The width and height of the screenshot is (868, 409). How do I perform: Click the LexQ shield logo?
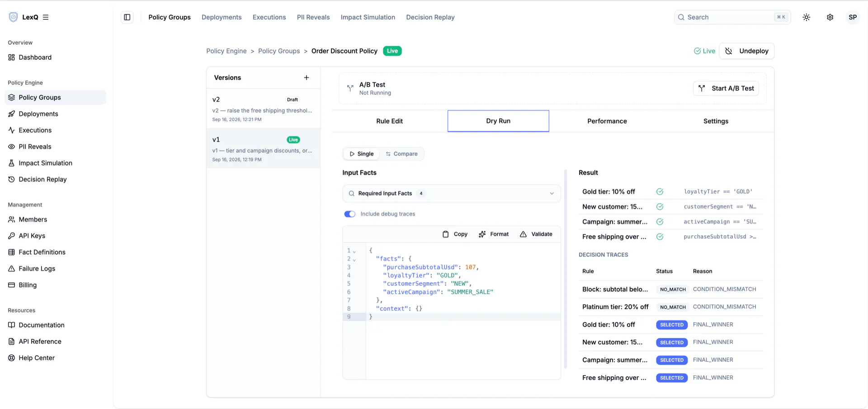(13, 17)
